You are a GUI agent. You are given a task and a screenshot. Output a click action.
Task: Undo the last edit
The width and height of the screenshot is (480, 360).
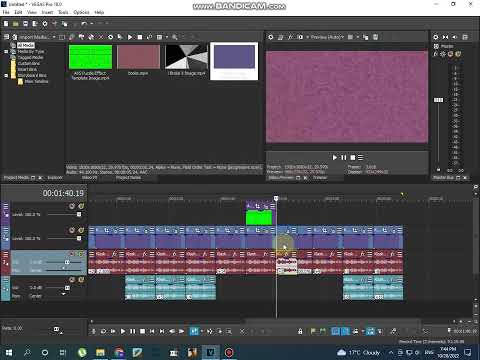click(x=84, y=24)
